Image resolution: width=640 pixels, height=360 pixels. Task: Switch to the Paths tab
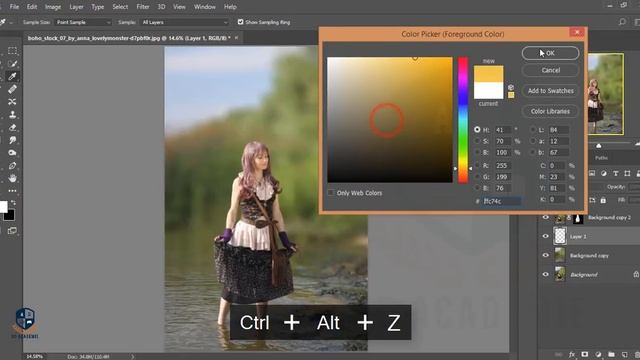click(601, 158)
